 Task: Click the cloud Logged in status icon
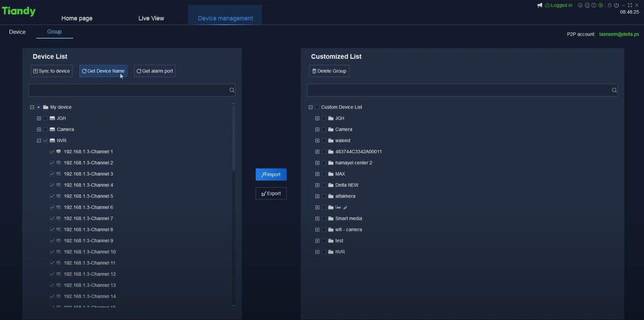point(547,4)
